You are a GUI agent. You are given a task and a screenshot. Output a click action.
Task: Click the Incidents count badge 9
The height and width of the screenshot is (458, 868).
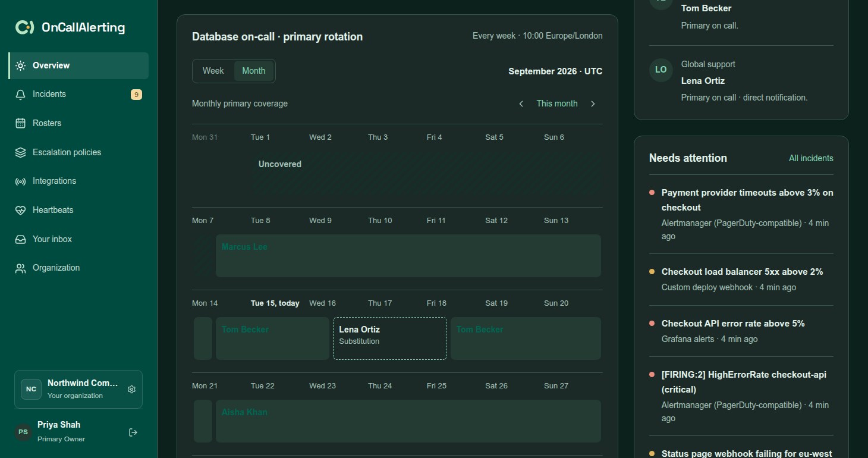[x=136, y=95]
